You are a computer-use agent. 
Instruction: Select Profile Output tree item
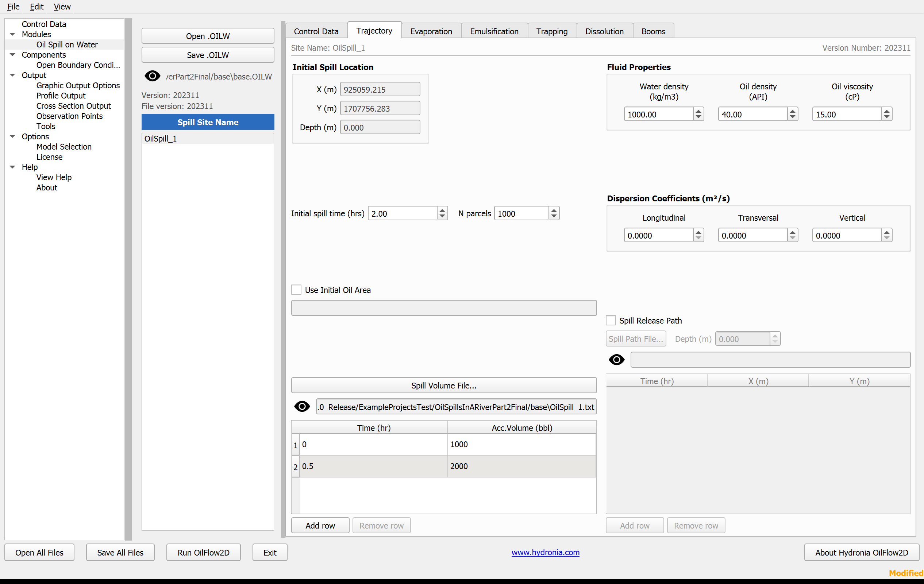click(x=61, y=96)
